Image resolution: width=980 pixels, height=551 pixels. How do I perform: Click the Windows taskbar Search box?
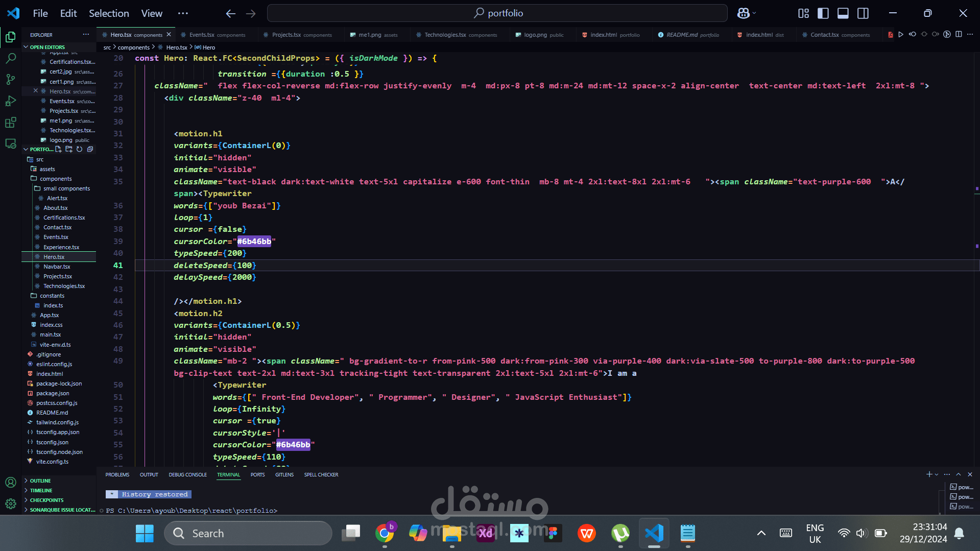click(248, 534)
